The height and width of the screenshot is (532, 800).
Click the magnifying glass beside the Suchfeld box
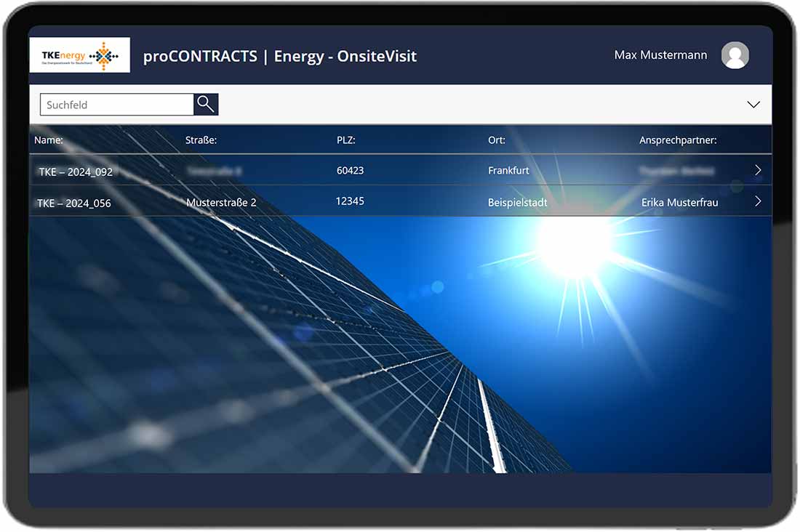(x=206, y=104)
